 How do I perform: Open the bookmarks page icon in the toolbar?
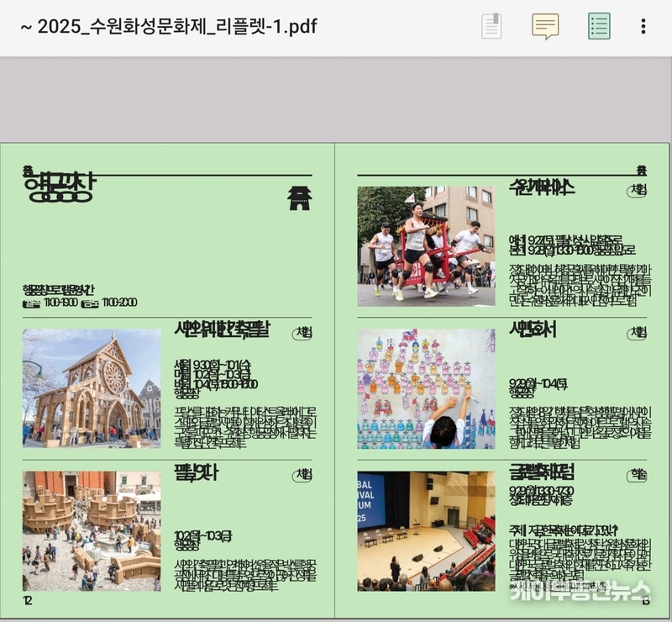(491, 26)
